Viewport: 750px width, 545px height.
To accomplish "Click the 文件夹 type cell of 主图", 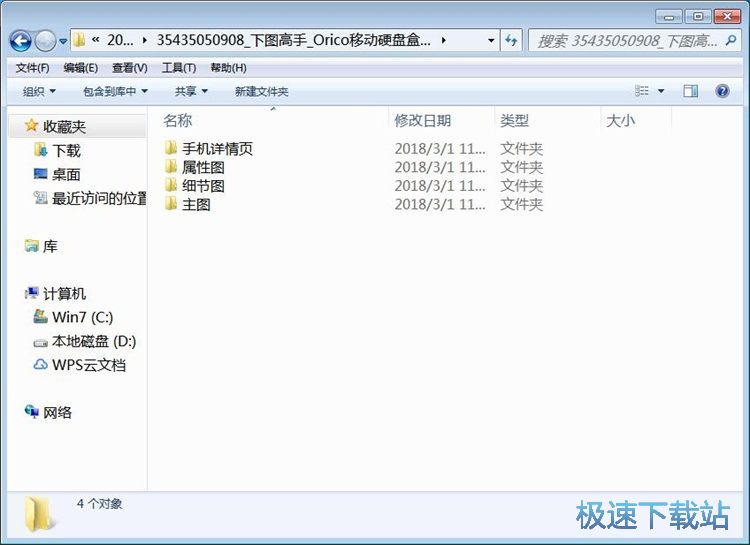I will click(x=521, y=205).
